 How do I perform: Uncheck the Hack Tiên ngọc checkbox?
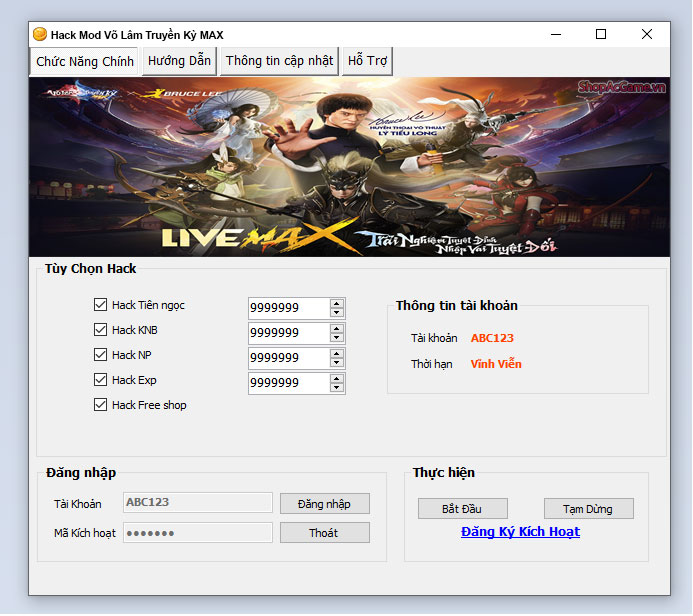(x=100, y=305)
